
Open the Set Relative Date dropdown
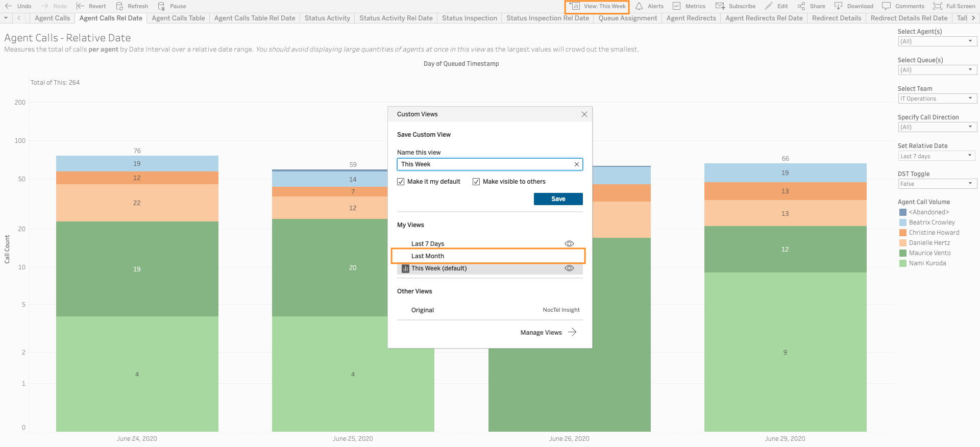[937, 156]
